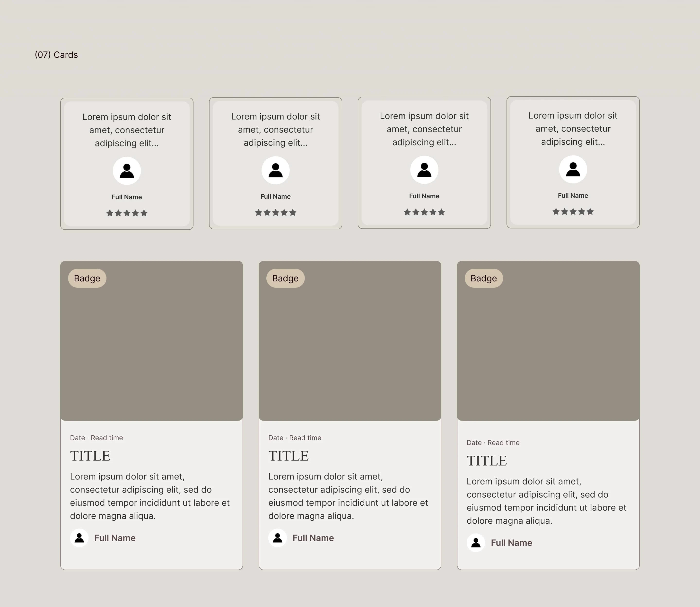Open TITLE heading of first blog card
The image size is (700, 607).
(x=90, y=456)
